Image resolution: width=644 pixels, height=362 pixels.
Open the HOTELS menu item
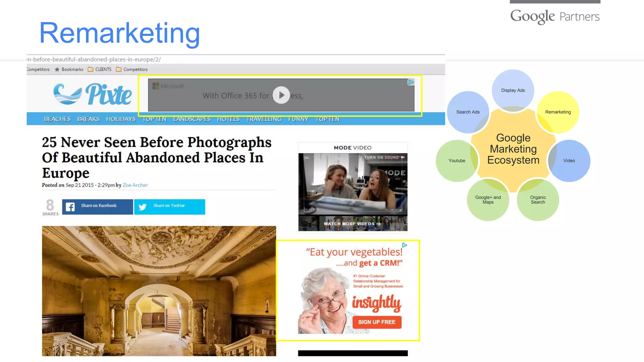(x=228, y=119)
